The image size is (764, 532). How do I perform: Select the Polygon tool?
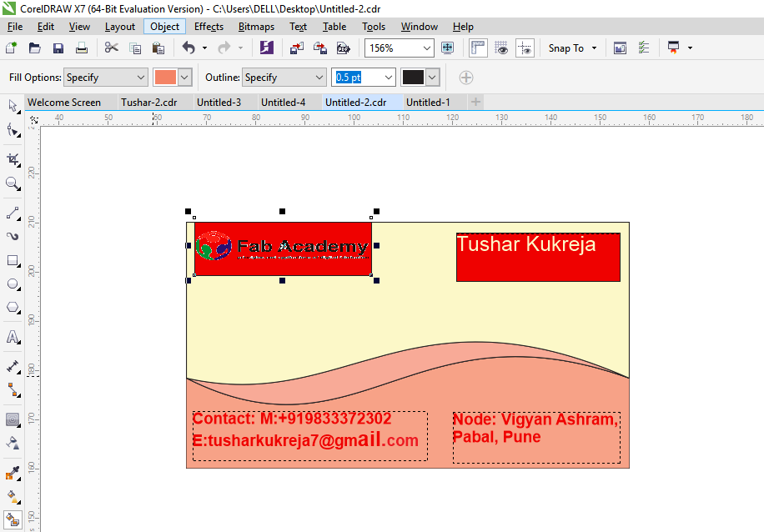(13, 308)
